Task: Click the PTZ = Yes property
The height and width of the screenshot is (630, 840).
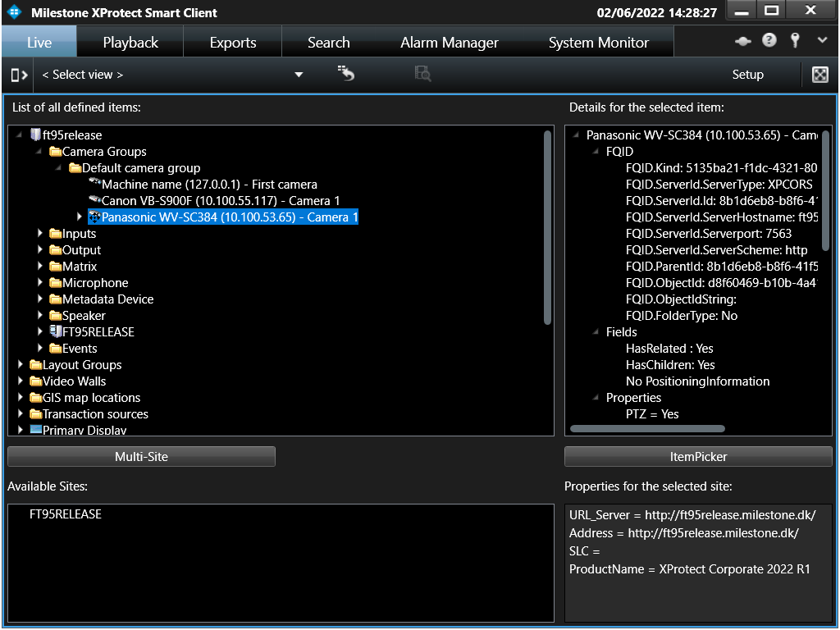Action: point(652,414)
